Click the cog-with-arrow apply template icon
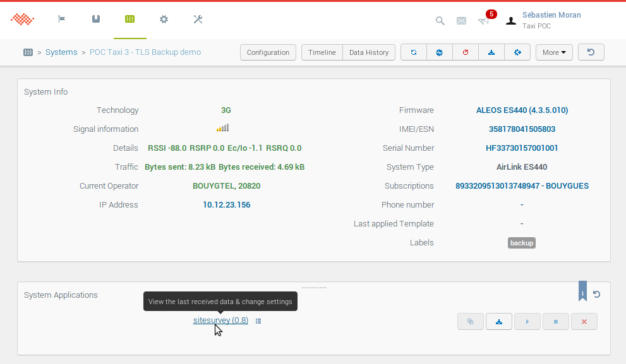Viewport: 626px width, 364px height. 517,52
